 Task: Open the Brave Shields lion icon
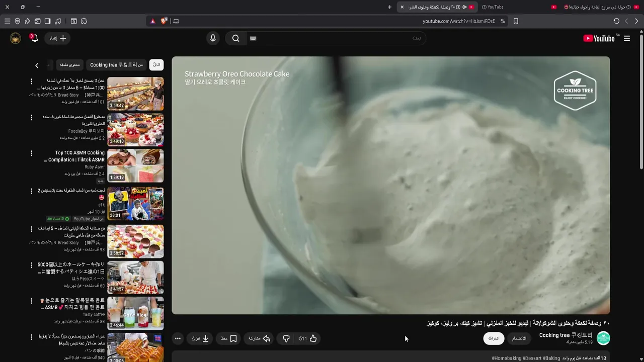[164, 21]
